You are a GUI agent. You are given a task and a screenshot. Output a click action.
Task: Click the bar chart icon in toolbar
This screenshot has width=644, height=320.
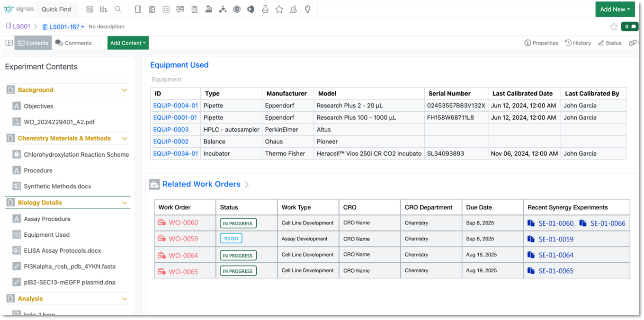(104, 9)
